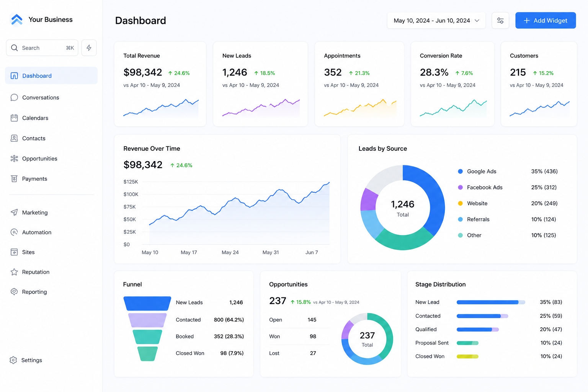588x392 pixels.
Task: Click the Website yellow legend dot
Action: coord(461,203)
